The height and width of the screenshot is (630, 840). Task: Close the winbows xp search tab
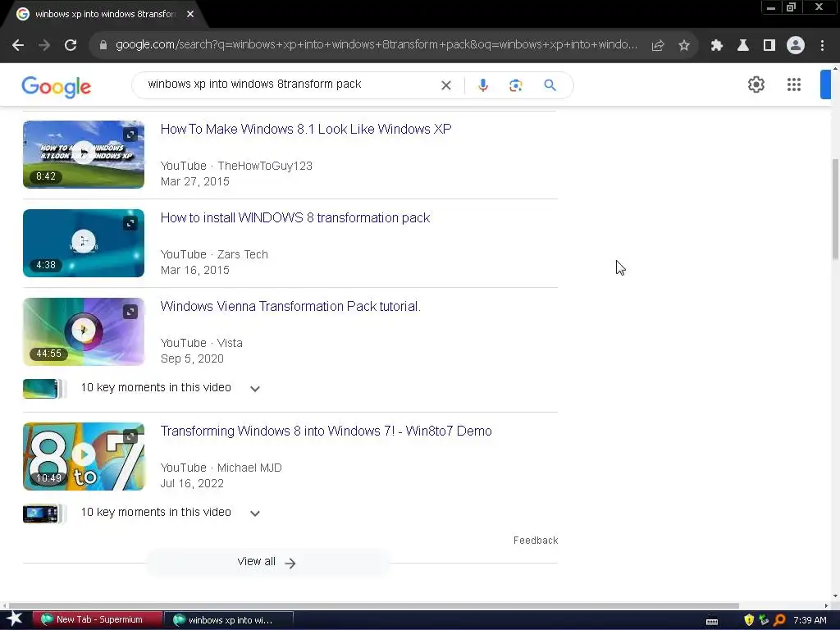coord(190,14)
